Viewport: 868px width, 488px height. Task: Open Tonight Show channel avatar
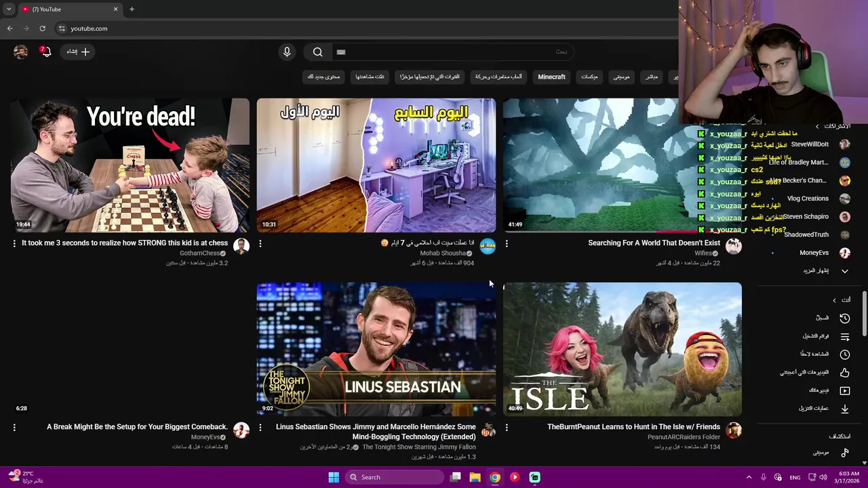coord(488,430)
